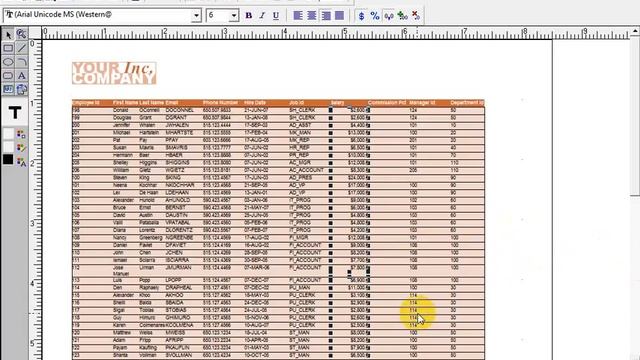Image resolution: width=640 pixels, height=360 pixels.
Task: Click the AD_ASST job id cell
Action: pos(300,125)
